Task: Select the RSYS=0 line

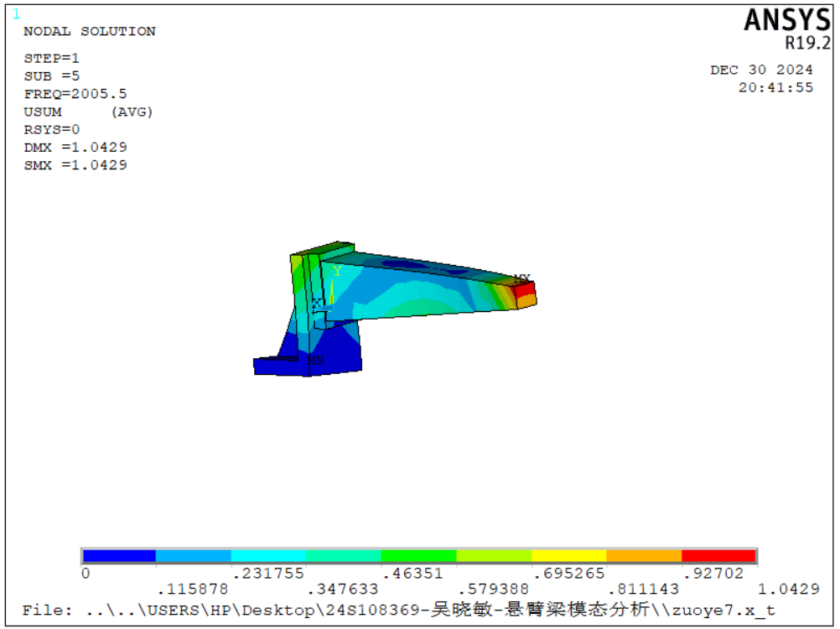Action: point(51,130)
